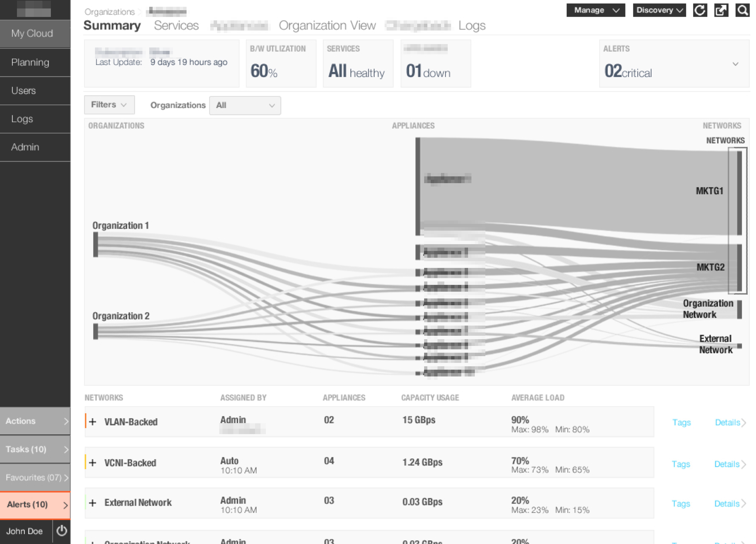Expand the External Network row
Screen dimensions: 756x544
click(92, 503)
